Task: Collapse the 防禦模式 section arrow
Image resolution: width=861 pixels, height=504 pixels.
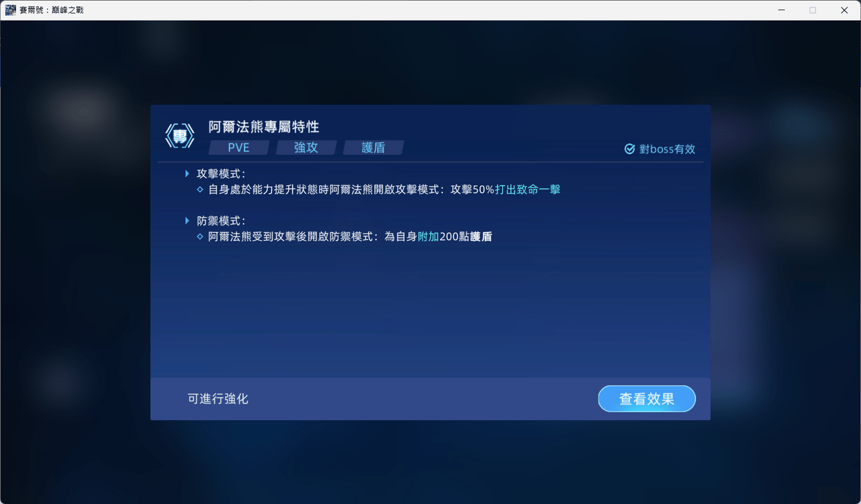Action: point(188,221)
